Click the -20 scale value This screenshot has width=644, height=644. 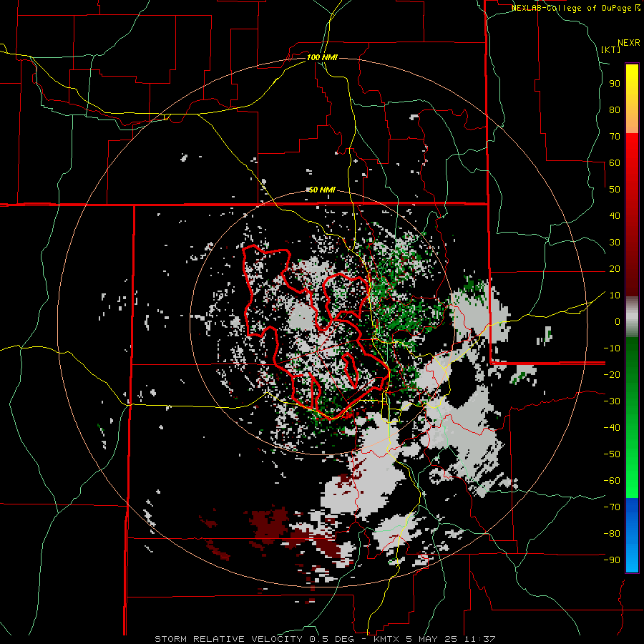click(612, 375)
